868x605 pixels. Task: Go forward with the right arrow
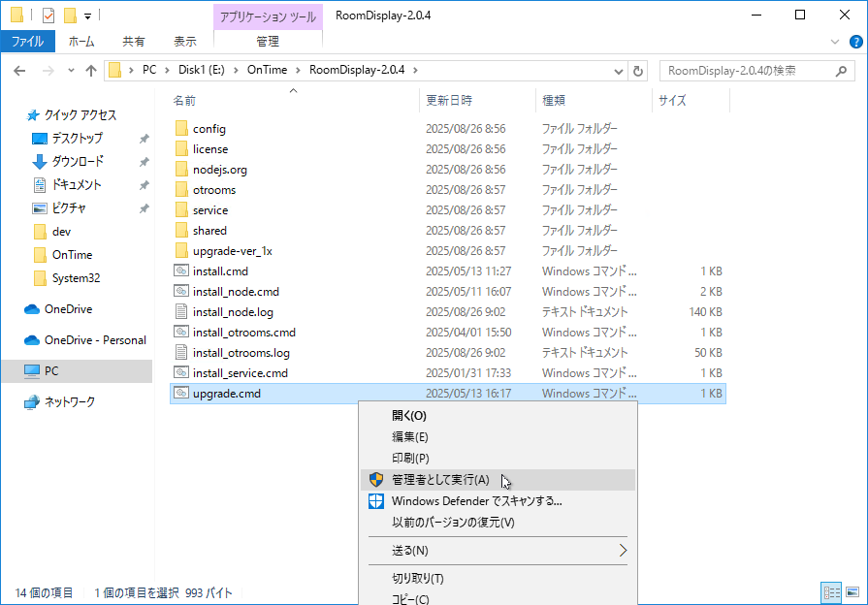click(x=48, y=71)
